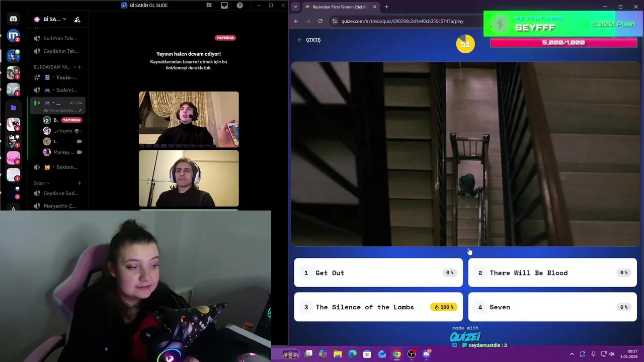Click add channel plus in Salon category
644x362 pixels.
pos(79,183)
